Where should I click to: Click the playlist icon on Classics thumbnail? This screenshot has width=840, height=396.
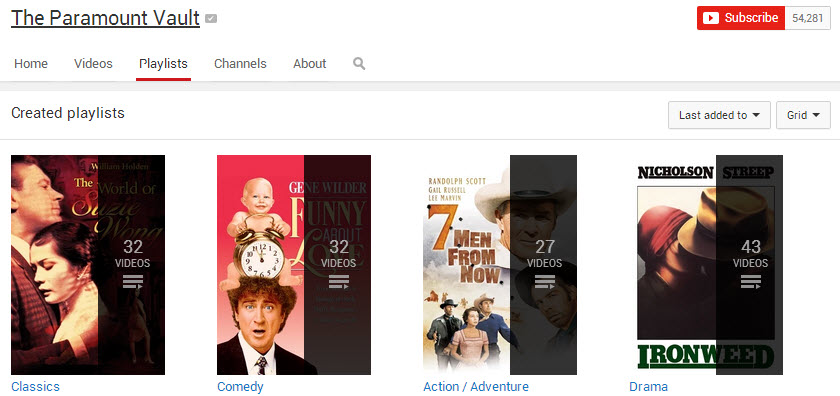(x=133, y=282)
